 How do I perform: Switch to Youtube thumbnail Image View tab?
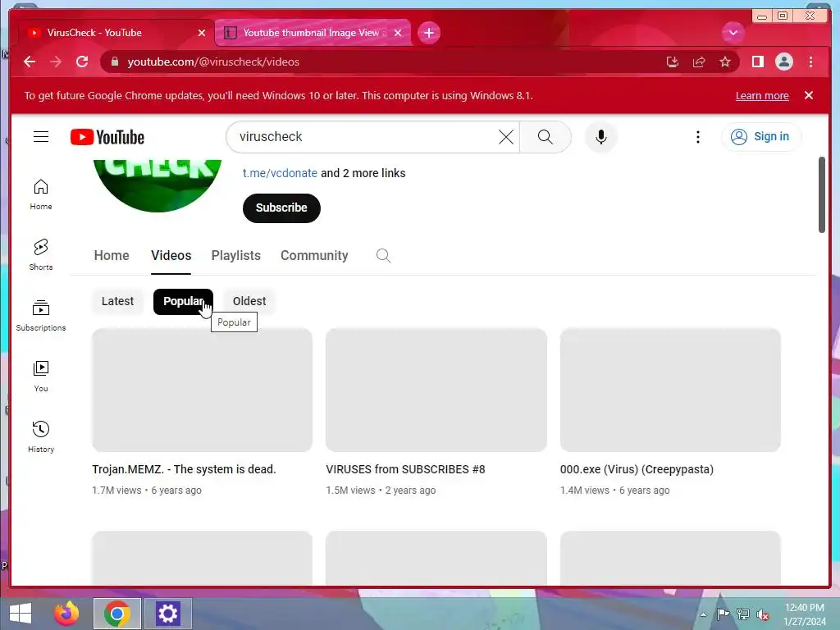(x=313, y=33)
